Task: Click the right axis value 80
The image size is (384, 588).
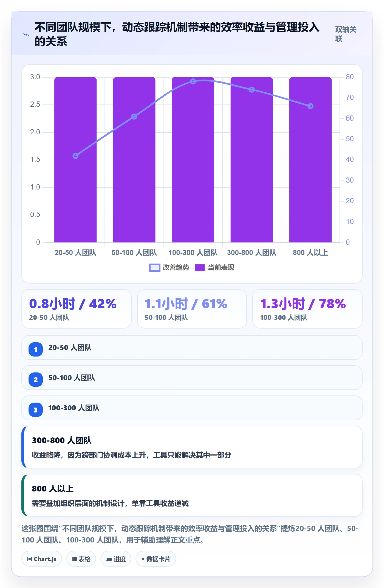Action: [x=350, y=77]
